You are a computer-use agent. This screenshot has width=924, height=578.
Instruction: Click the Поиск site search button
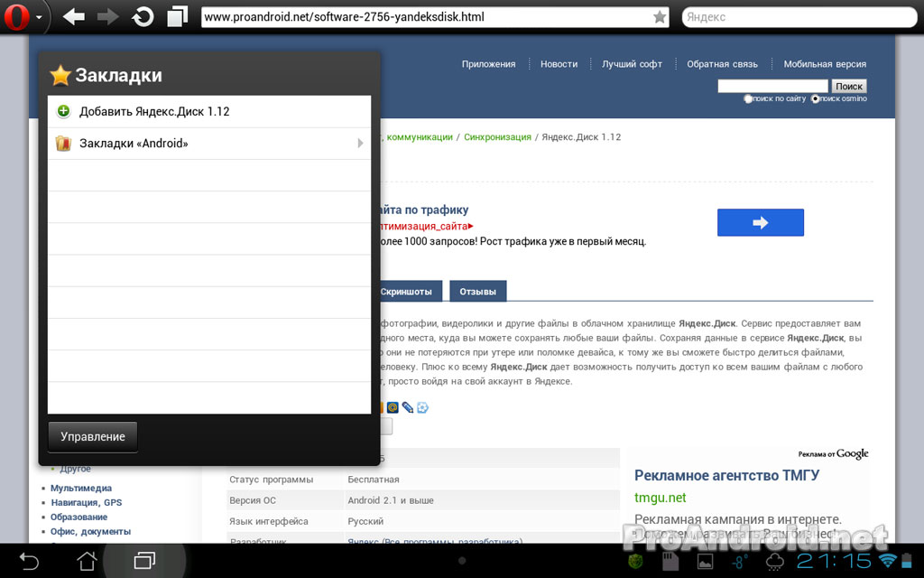(x=849, y=86)
